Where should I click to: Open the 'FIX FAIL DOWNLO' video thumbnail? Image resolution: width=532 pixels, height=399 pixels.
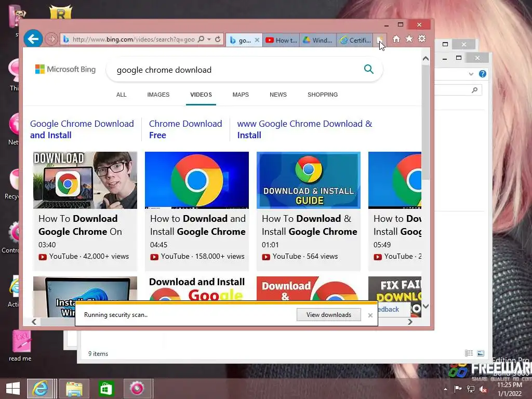395,288
